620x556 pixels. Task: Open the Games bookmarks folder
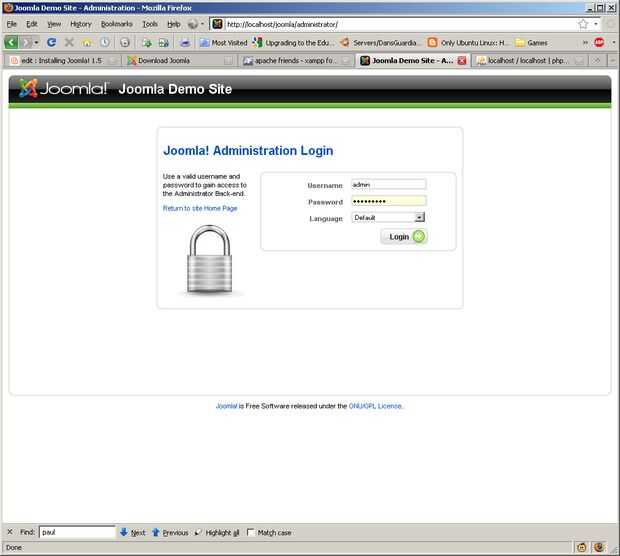point(532,42)
